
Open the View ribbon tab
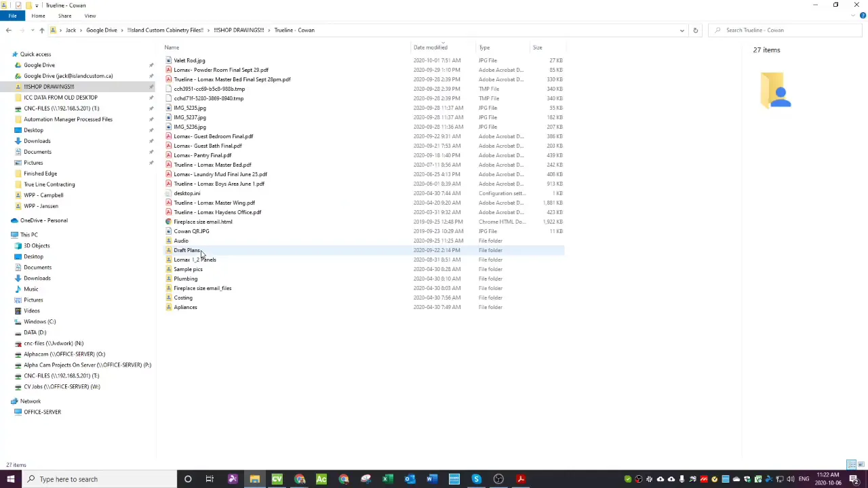coord(90,16)
